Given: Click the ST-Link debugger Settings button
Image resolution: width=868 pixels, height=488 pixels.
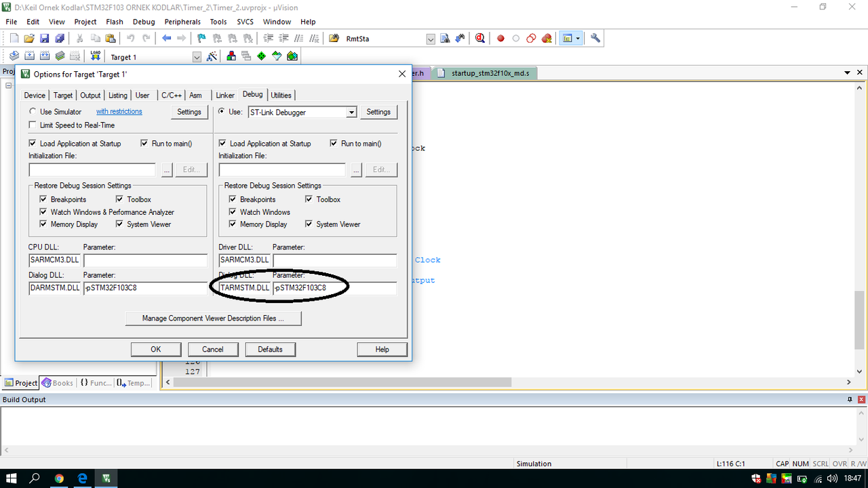Looking at the screenshot, I should coord(378,112).
